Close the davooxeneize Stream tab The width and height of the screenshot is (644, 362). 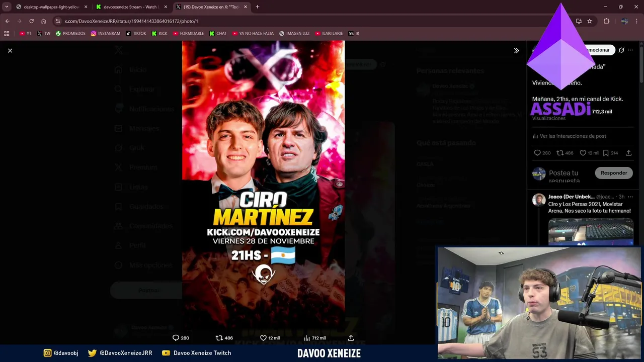[166, 7]
